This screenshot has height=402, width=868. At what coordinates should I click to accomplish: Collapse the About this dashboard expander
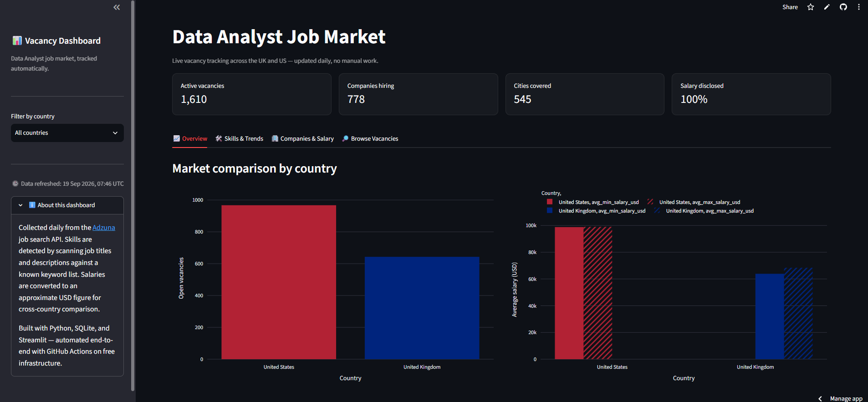click(x=67, y=205)
